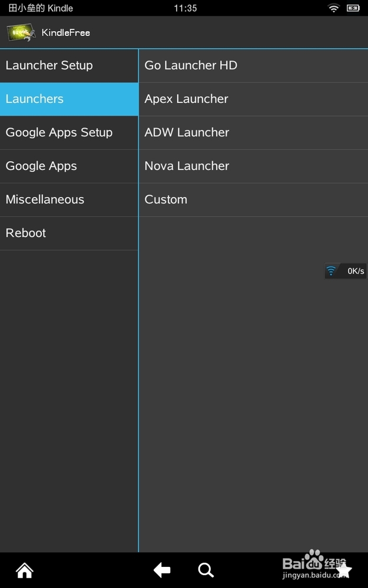Click the KindleFree app logo icon
The image size is (368, 588).
21,32
